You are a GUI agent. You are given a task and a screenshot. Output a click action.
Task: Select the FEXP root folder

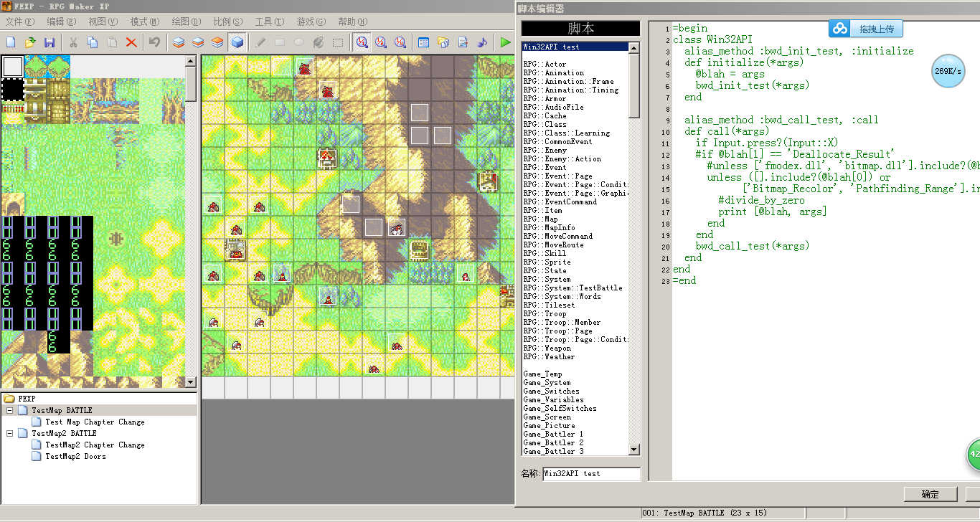[x=27, y=399]
